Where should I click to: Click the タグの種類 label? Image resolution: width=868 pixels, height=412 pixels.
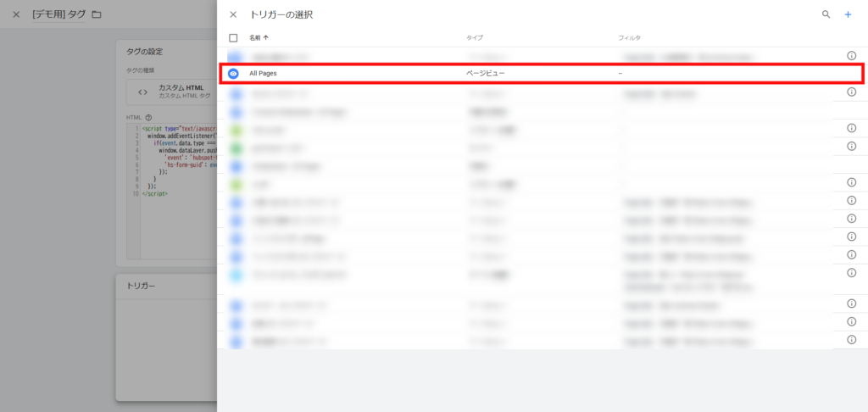click(141, 70)
